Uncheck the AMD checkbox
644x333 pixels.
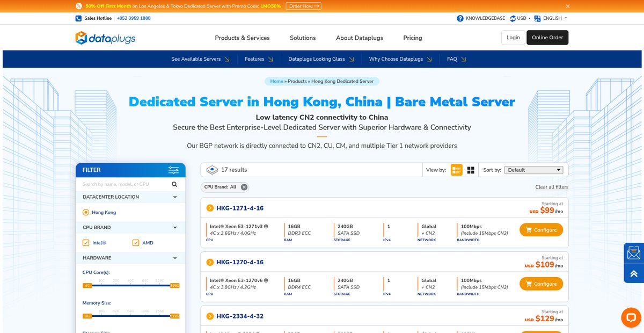[x=136, y=243]
